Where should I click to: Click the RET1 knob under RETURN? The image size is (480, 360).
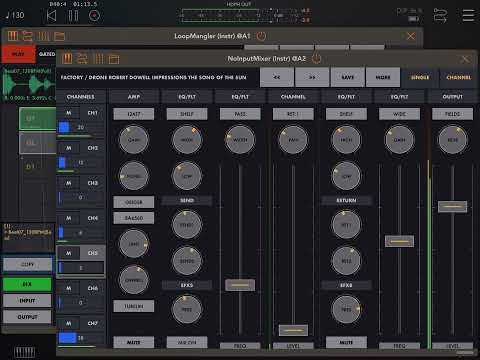click(346, 225)
